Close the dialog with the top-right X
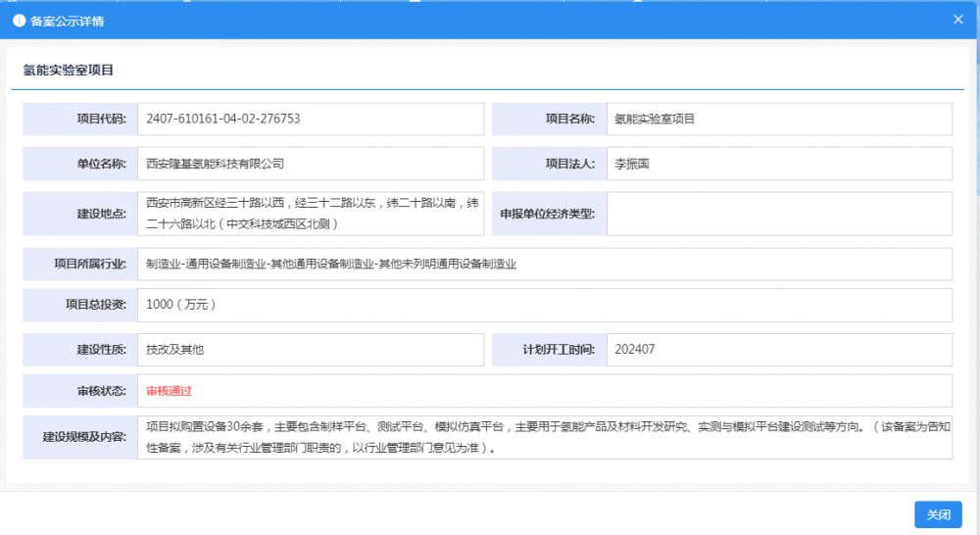This screenshot has height=535, width=980. [957, 19]
